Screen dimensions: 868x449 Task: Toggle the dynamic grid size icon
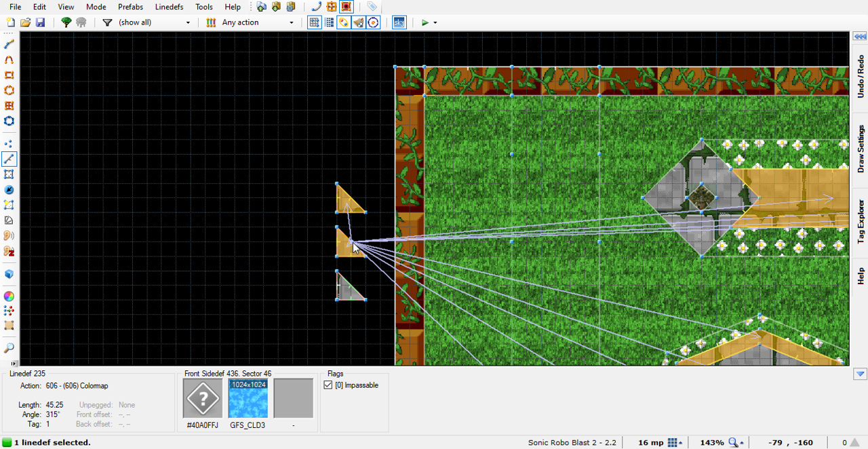329,22
